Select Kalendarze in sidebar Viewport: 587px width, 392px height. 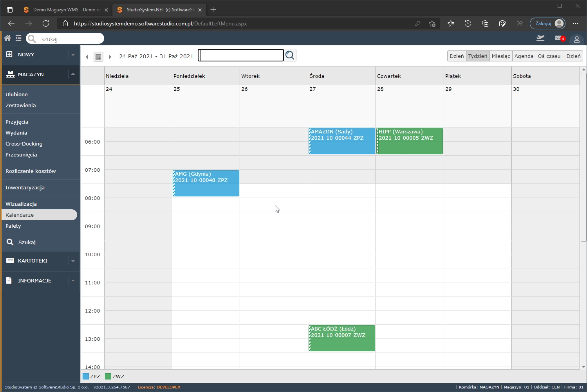point(39,215)
